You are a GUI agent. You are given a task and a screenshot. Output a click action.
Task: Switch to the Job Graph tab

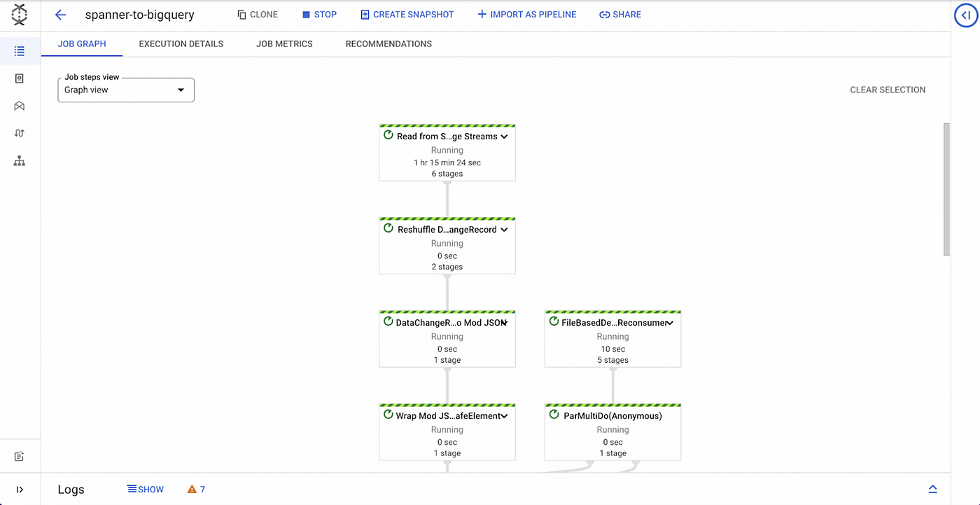tap(82, 43)
